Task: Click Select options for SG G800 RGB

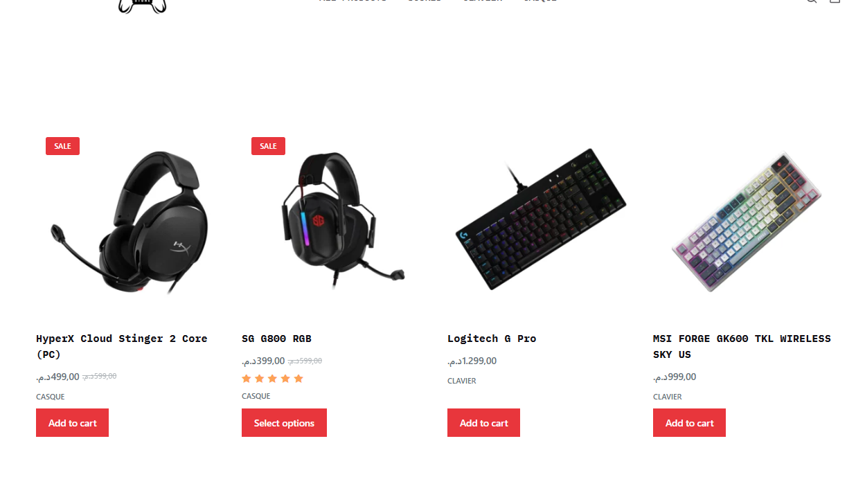Action: click(x=284, y=423)
